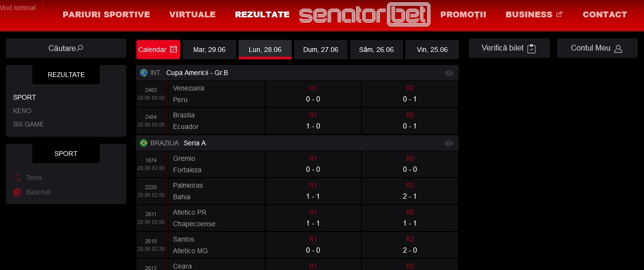
Task: Click the Brazil flag icon beside Seria A
Action: coord(144,143)
